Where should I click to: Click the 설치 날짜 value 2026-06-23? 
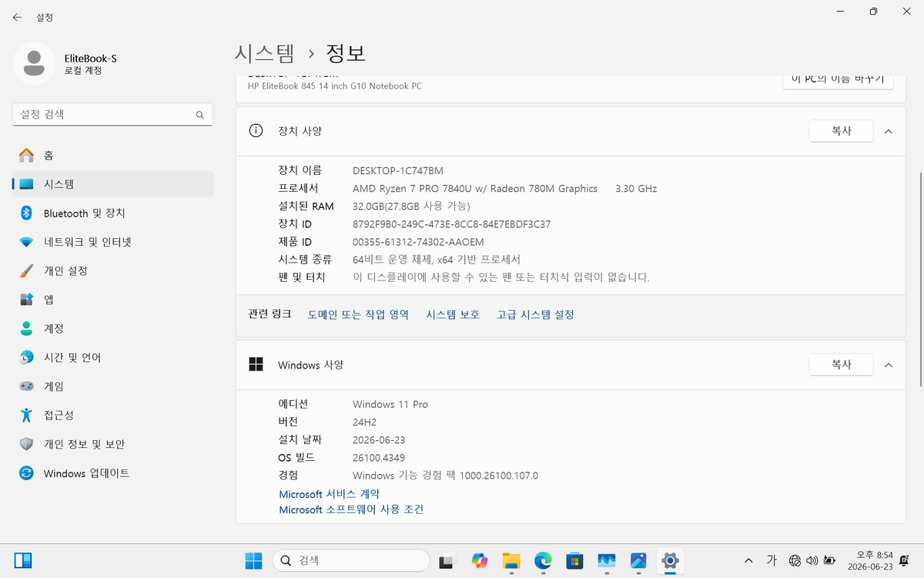tap(379, 440)
